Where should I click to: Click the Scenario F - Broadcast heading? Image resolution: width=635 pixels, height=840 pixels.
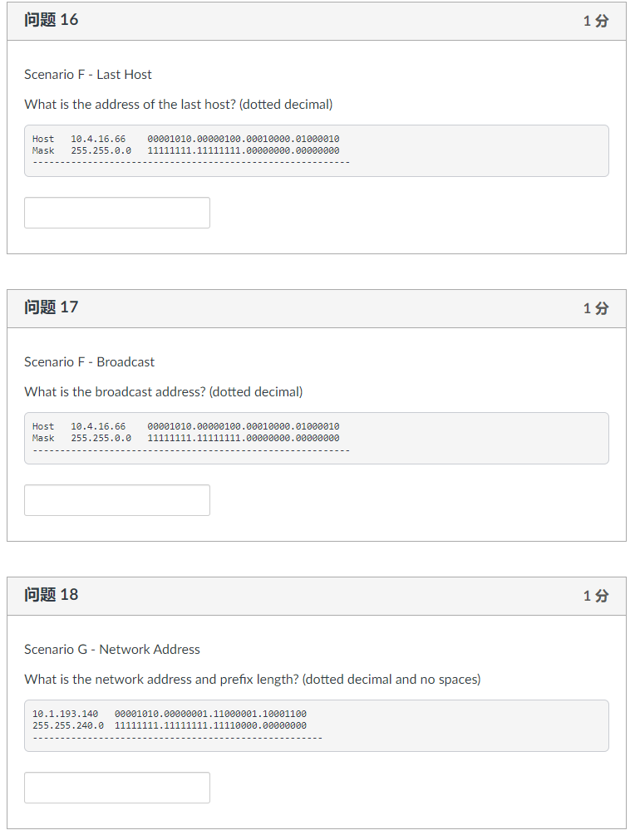tap(88, 361)
